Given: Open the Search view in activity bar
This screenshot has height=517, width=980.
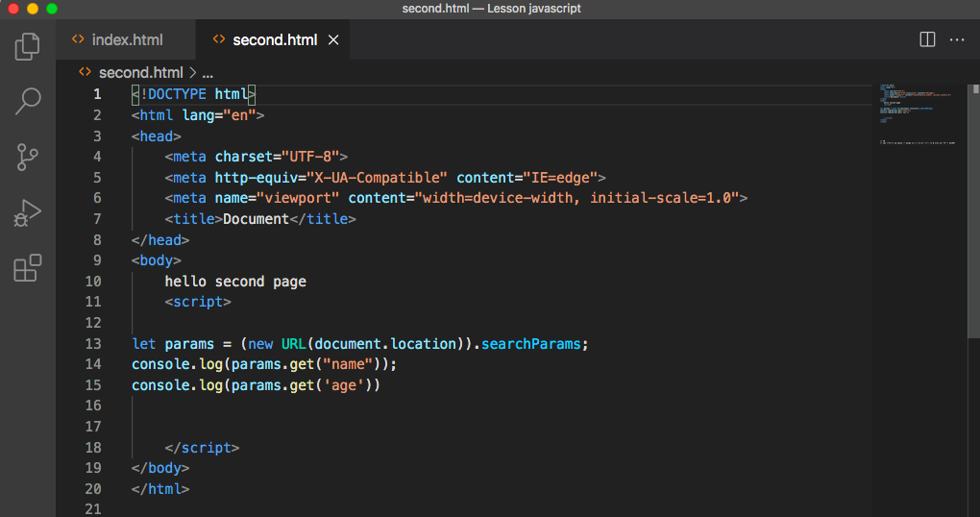Looking at the screenshot, I should pos(28,101).
